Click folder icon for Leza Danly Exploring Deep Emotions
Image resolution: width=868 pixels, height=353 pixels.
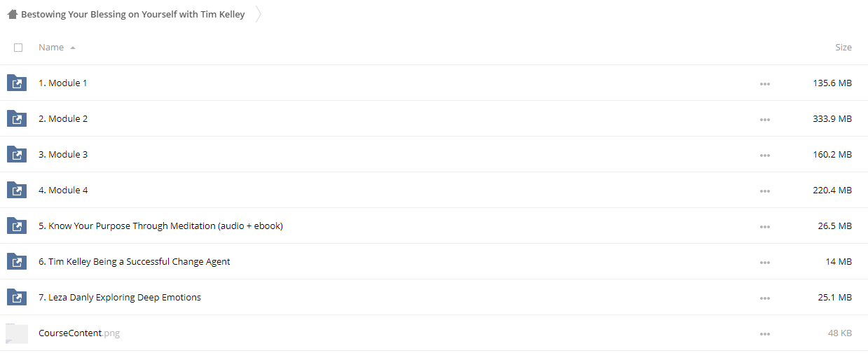(x=17, y=298)
